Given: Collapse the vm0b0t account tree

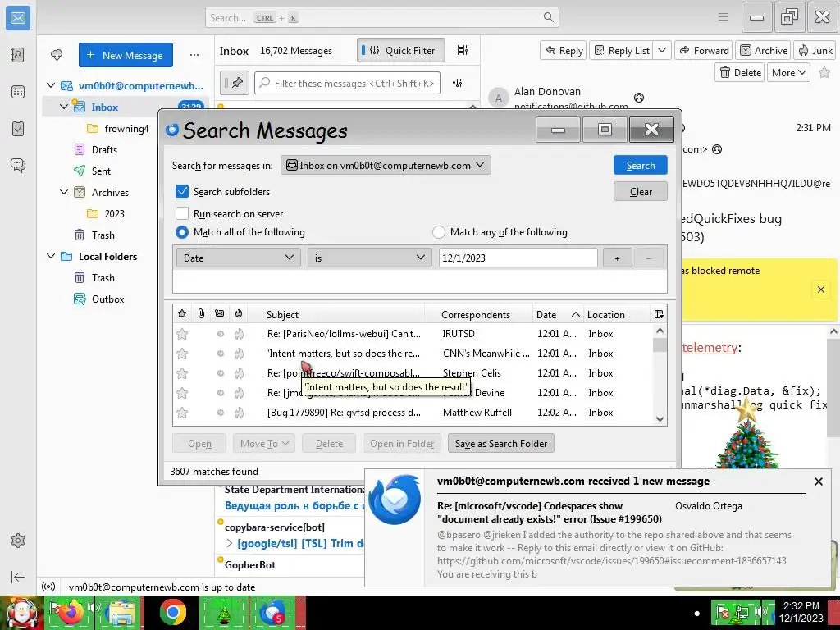Looking at the screenshot, I should tap(51, 85).
